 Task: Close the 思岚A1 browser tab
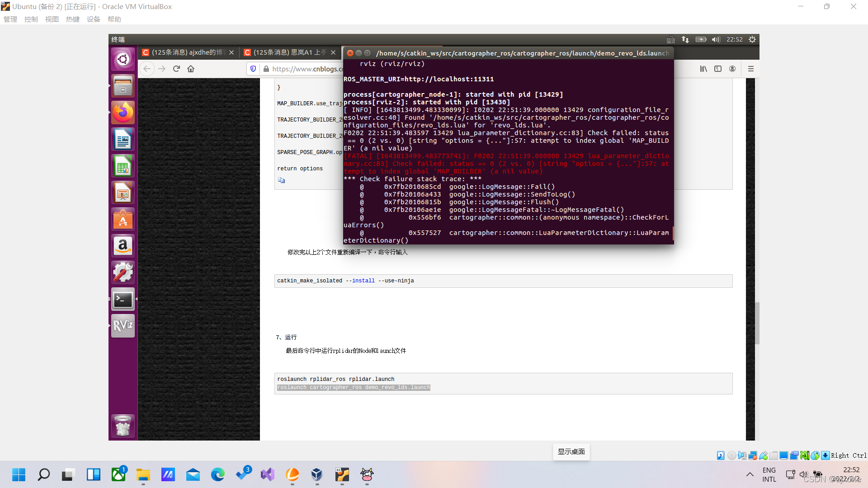333,52
